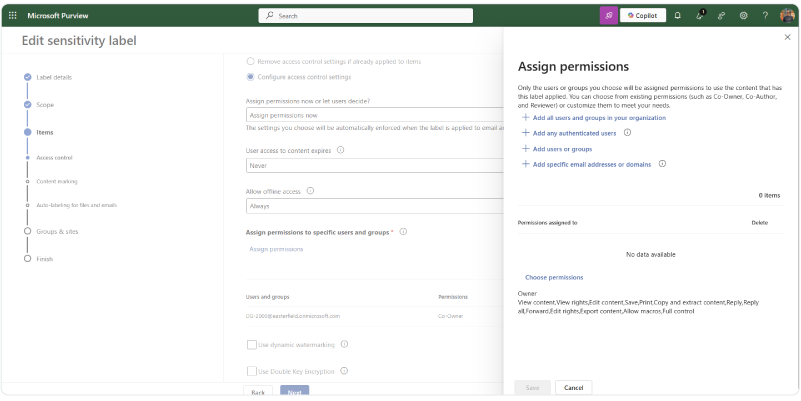Click info icon beside Use dynamic watermarking

click(x=344, y=344)
